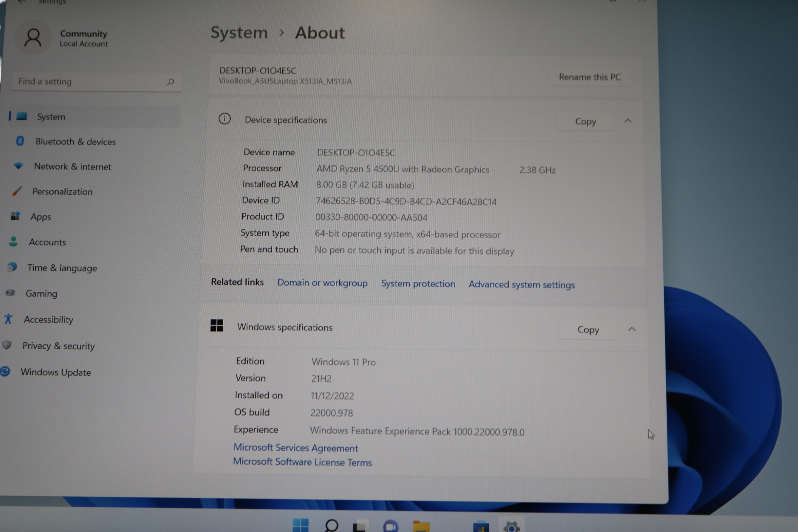
Task: Click the Device specifications info icon
Action: click(x=224, y=119)
